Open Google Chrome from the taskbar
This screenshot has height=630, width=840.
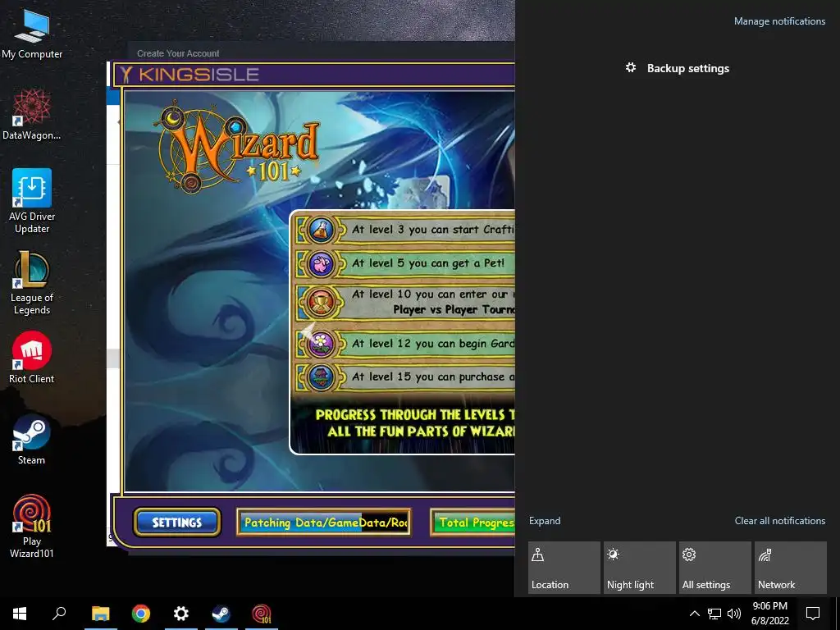point(141,614)
